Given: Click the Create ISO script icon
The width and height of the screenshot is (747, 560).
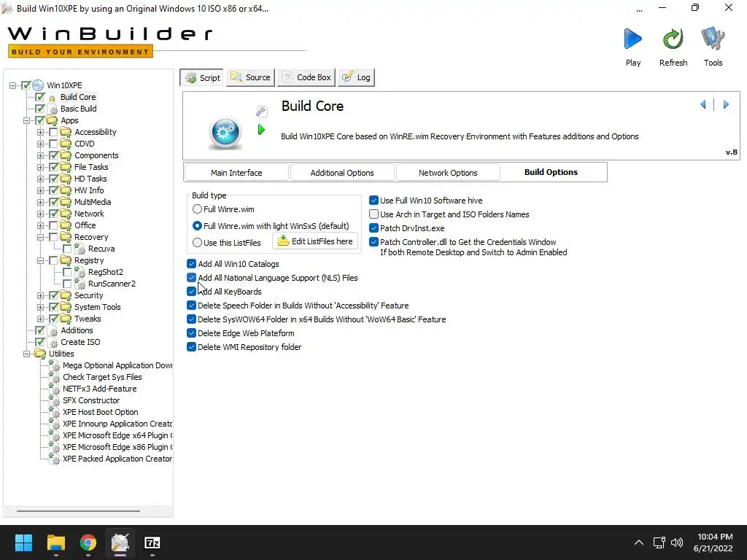Looking at the screenshot, I should (53, 343).
